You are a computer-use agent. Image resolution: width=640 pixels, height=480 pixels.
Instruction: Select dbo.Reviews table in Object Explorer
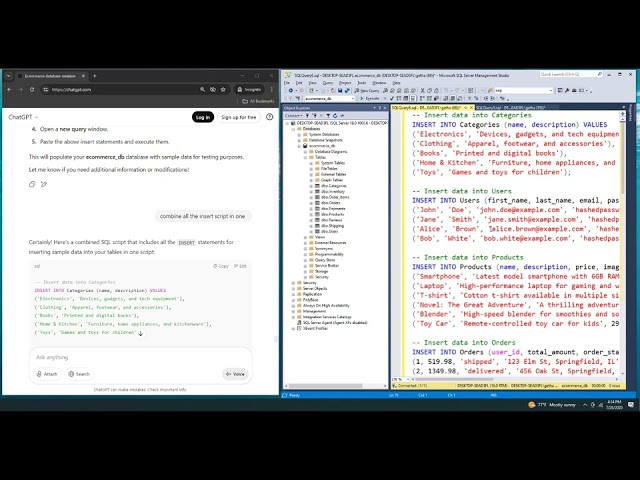tap(331, 220)
